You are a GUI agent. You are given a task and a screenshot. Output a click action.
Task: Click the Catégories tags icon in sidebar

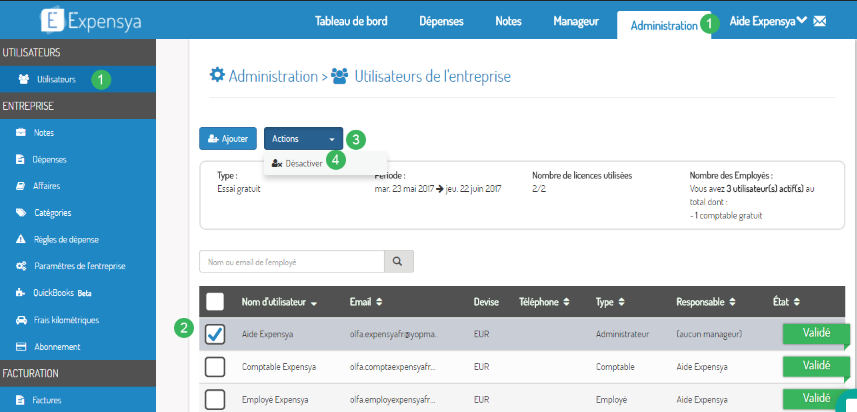pyautogui.click(x=21, y=213)
